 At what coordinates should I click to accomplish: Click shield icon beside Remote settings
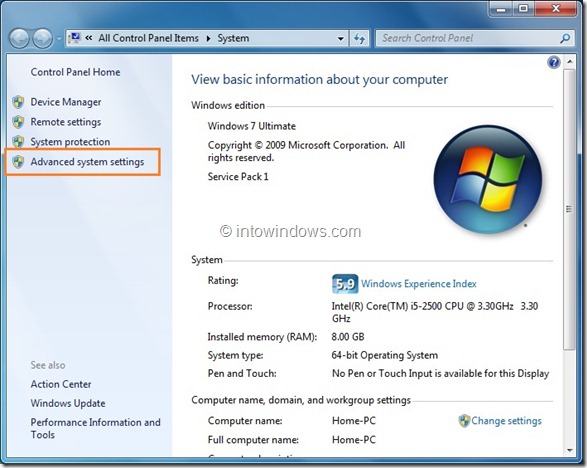(18, 122)
